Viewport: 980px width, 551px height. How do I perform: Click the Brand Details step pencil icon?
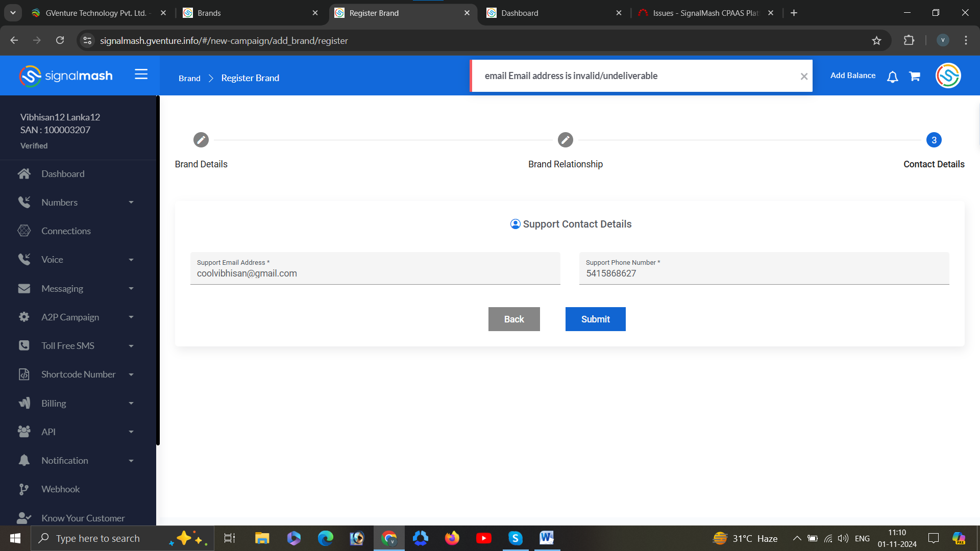(x=201, y=140)
